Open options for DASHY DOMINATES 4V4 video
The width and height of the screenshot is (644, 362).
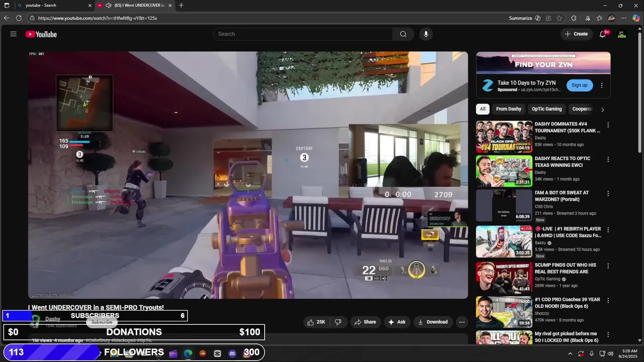click(608, 125)
